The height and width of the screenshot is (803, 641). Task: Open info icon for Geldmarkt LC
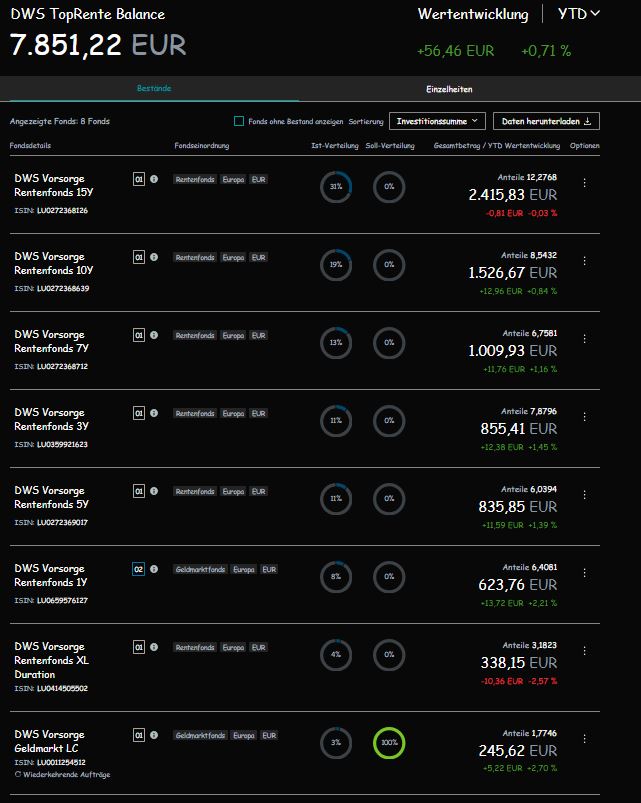click(x=154, y=735)
